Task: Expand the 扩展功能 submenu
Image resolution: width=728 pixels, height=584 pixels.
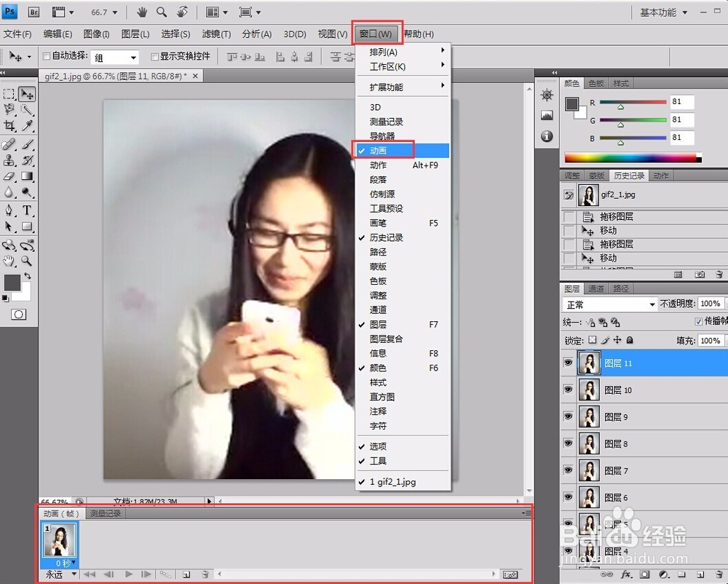Action: 403,87
